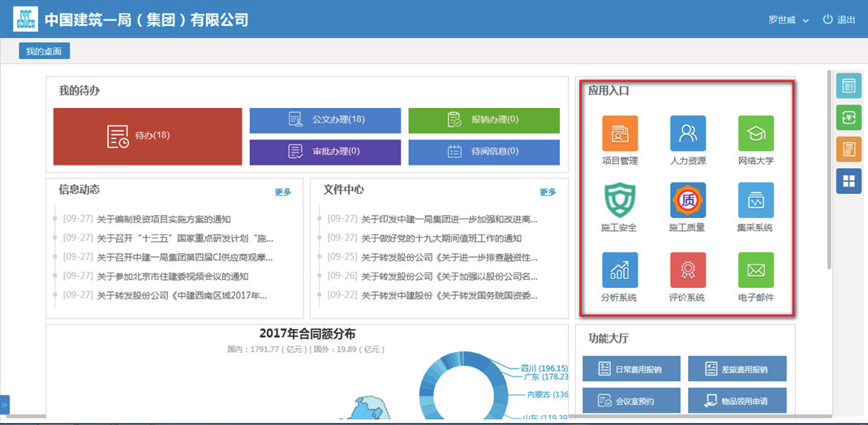Click the blue grid icon in right sidebar
Screen dimensions: 868x425
[x=849, y=182]
